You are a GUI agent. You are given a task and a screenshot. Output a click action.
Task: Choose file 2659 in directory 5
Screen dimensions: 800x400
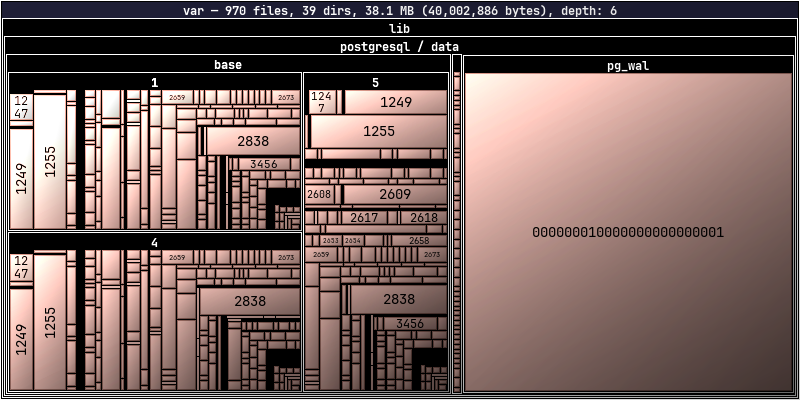(x=321, y=254)
